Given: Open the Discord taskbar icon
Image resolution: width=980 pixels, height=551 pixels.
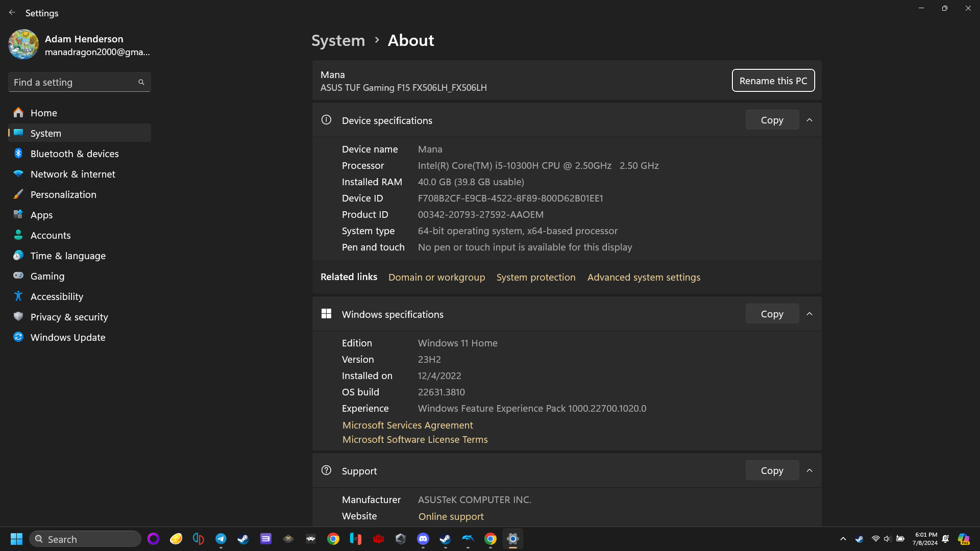Looking at the screenshot, I should coord(423,539).
